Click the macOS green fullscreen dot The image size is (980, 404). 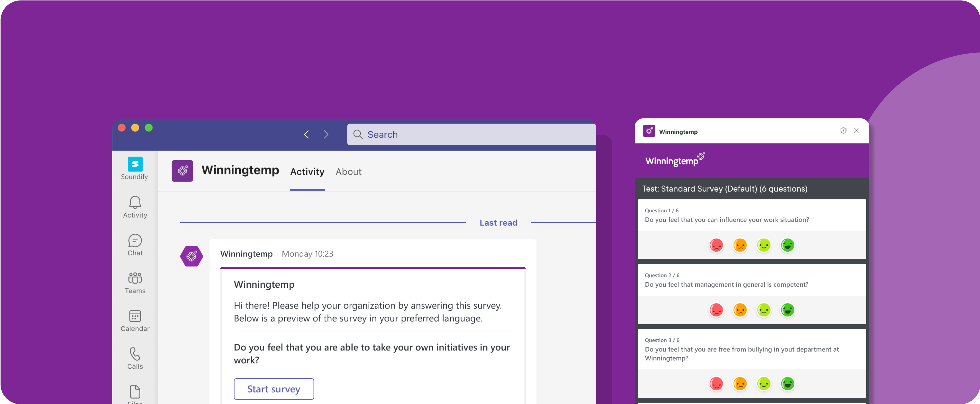click(149, 128)
